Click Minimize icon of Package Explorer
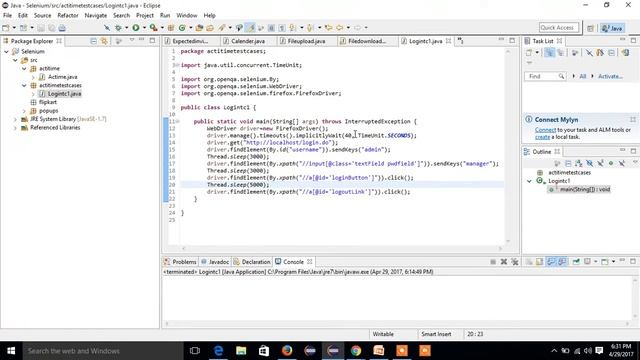The width and height of the screenshot is (640, 360). coord(142,41)
